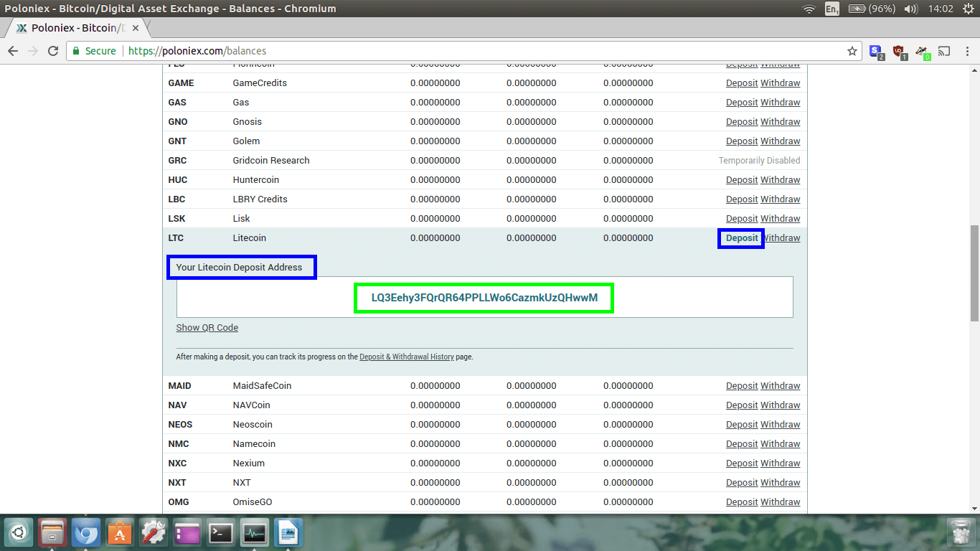
Task: Click the Cast icon in toolbar
Action: tap(945, 51)
